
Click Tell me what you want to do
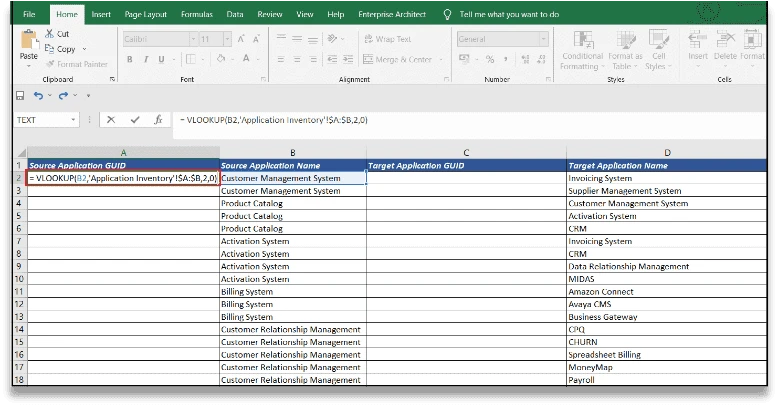[509, 14]
